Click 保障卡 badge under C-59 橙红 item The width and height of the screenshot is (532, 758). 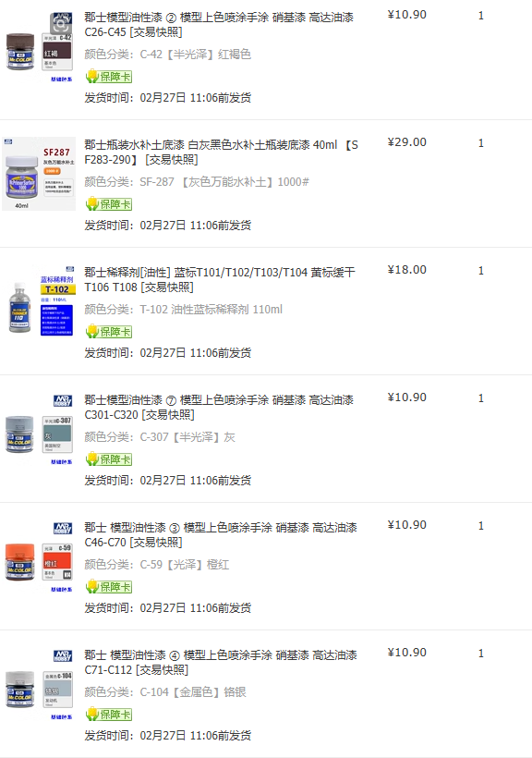click(109, 587)
